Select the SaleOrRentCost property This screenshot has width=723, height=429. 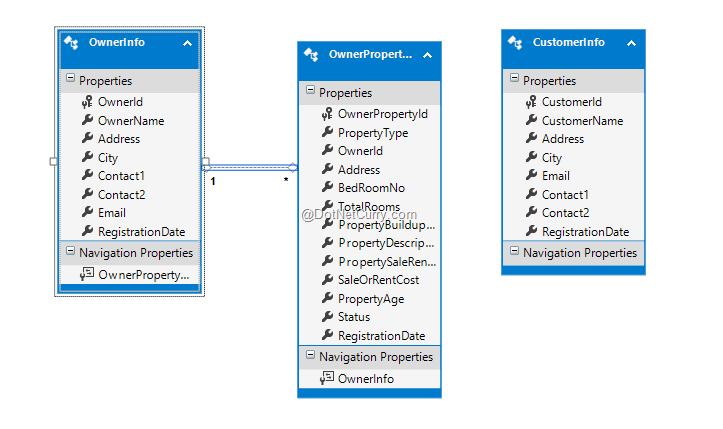point(378,280)
